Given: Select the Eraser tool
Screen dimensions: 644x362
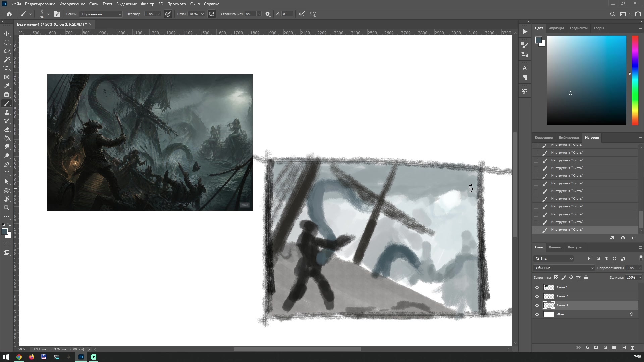Looking at the screenshot, I should pos(7,129).
